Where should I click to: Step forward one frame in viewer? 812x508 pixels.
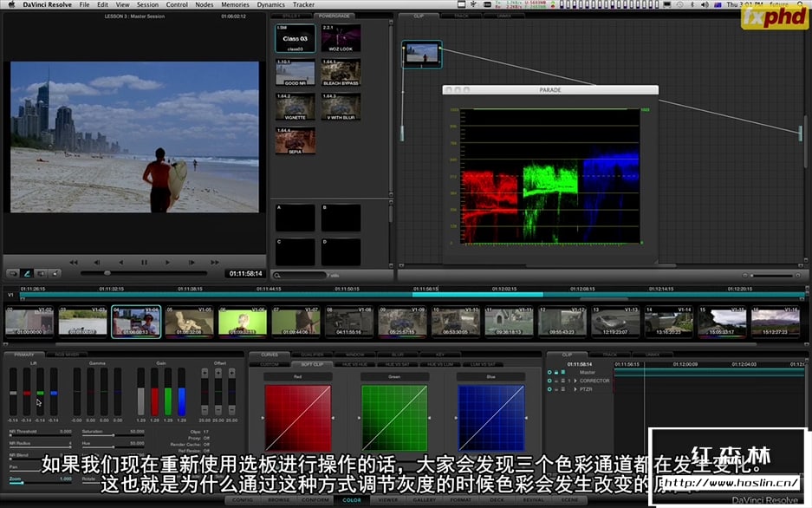[192, 263]
